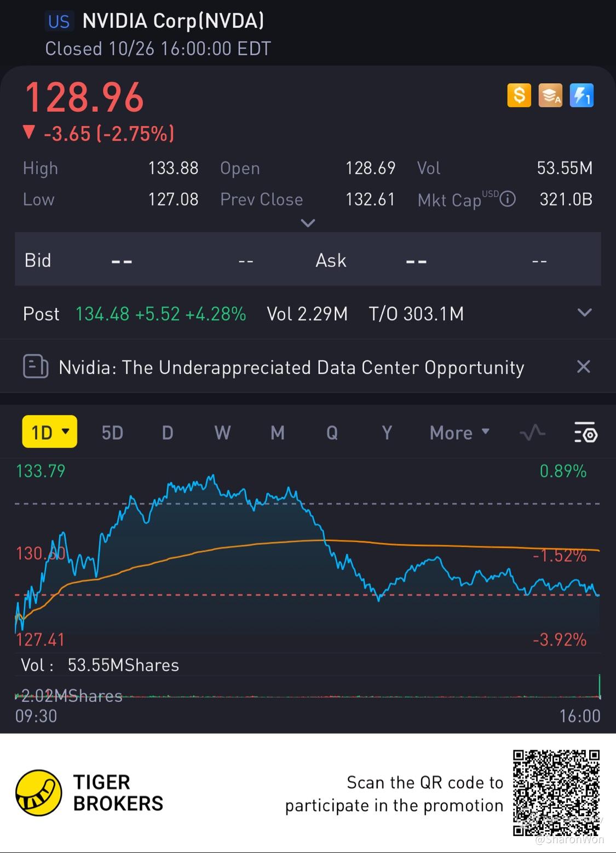Open the Underappreciated Data Center Opportunity article
616x853 pixels.
click(x=291, y=367)
